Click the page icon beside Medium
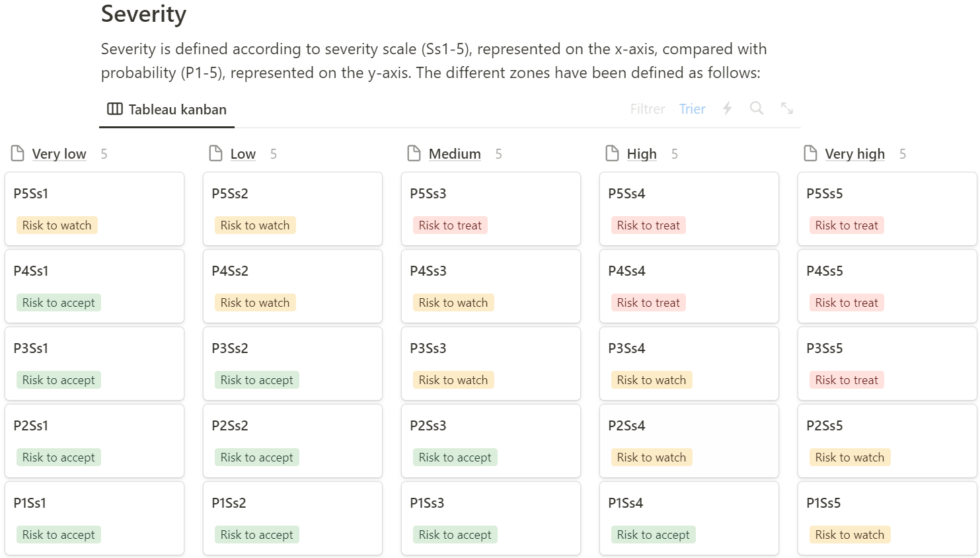Screen dimensions: 980x558 [x=414, y=153]
